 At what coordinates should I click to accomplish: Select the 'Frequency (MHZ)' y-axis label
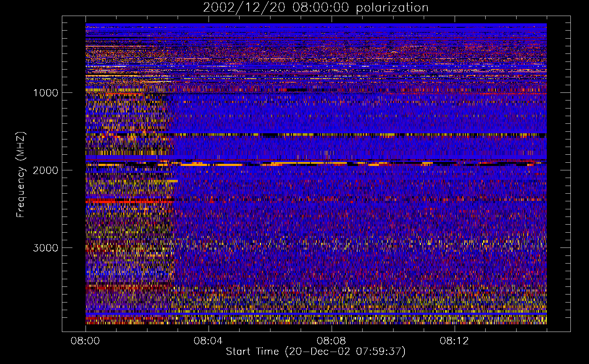21,175
